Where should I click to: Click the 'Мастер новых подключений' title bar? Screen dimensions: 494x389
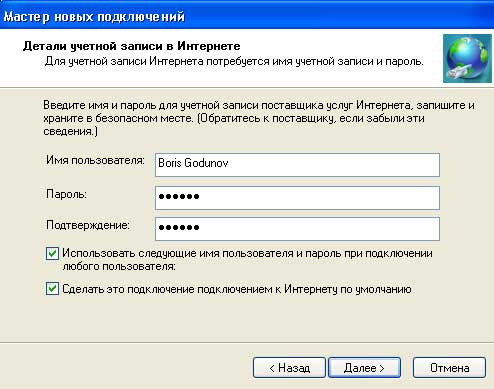pyautogui.click(x=247, y=15)
